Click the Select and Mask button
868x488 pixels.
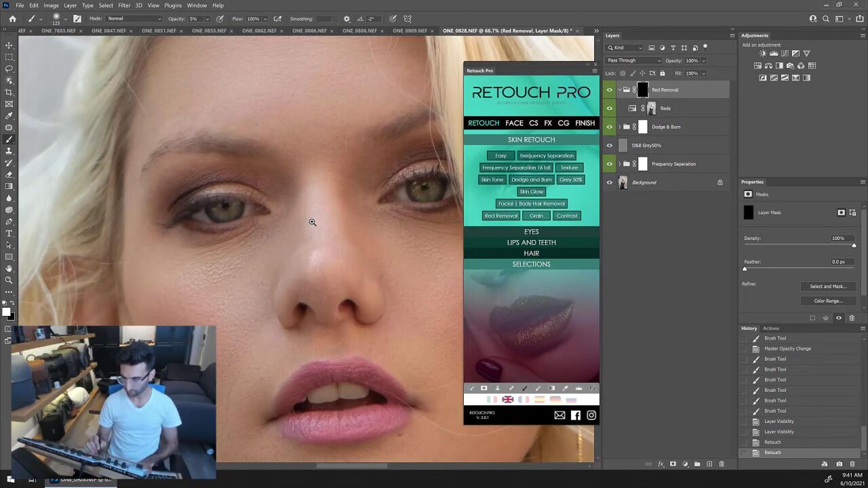(828, 286)
